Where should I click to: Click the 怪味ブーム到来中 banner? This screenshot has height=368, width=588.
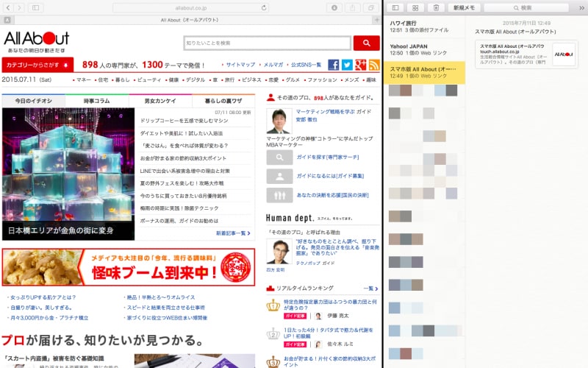[x=128, y=267]
